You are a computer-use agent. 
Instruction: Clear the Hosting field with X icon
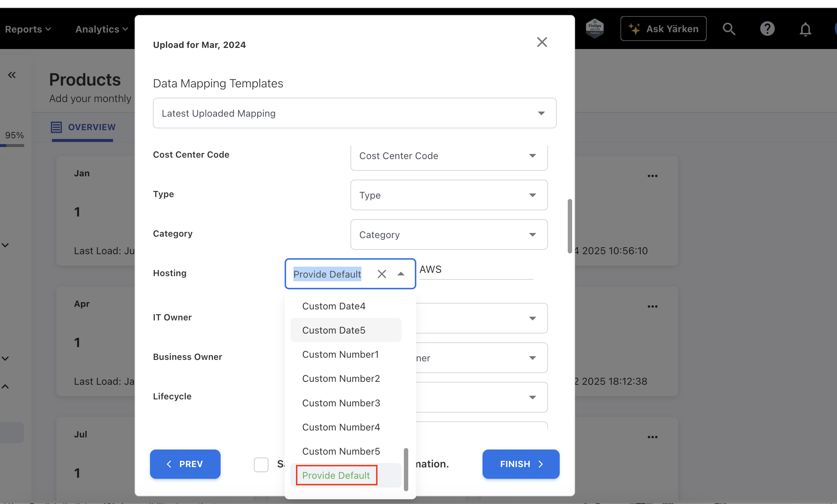tap(382, 274)
